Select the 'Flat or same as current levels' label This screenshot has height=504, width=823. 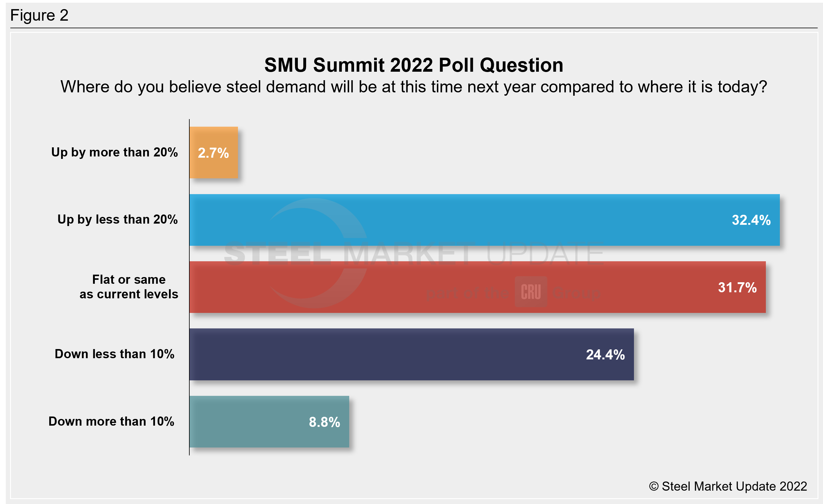[x=129, y=287]
